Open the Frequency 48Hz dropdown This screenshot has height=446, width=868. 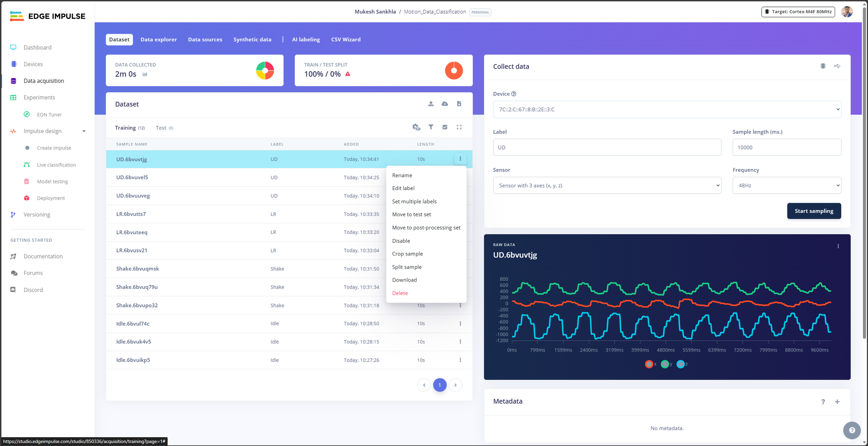click(x=787, y=185)
